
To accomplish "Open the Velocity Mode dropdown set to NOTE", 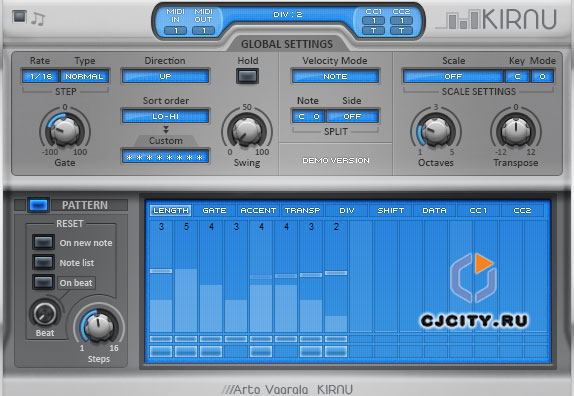I will [335, 76].
